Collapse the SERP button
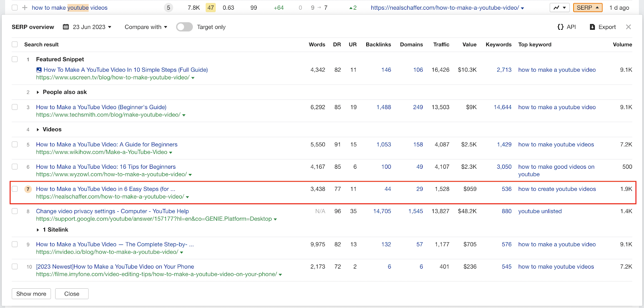 [588, 8]
